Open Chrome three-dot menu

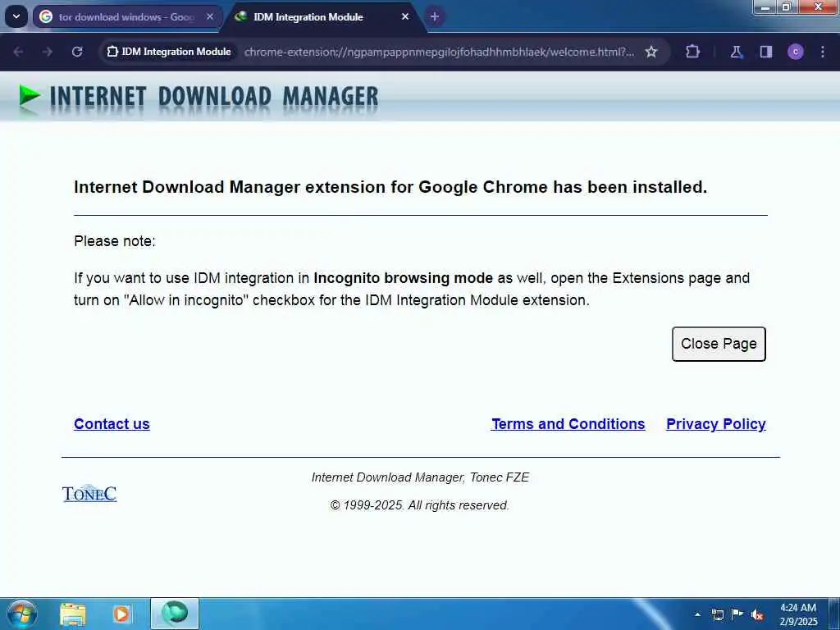823,52
